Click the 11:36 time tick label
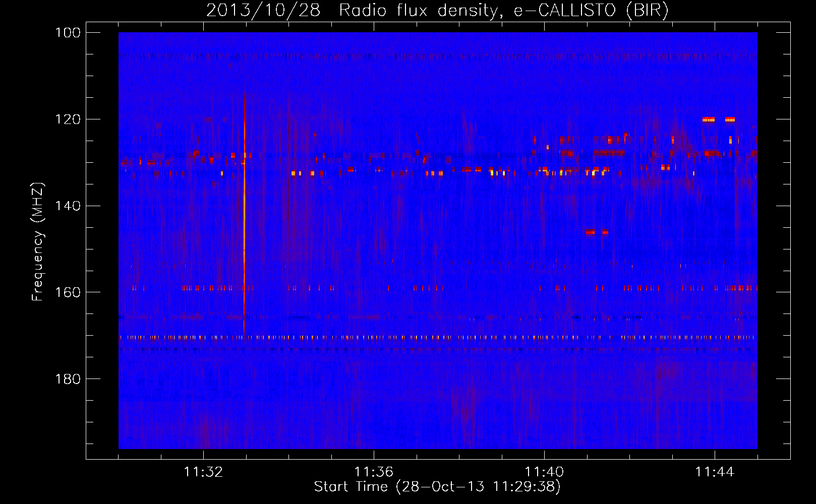 click(374, 472)
